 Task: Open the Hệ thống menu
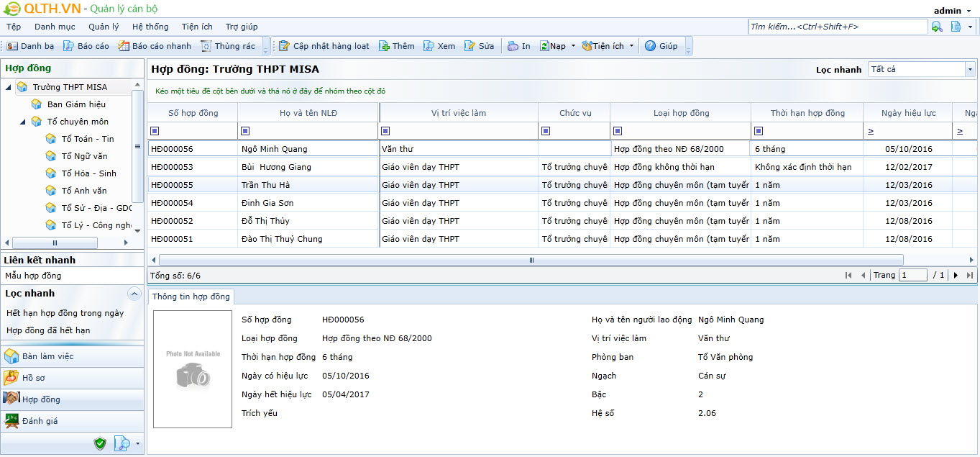click(x=150, y=27)
